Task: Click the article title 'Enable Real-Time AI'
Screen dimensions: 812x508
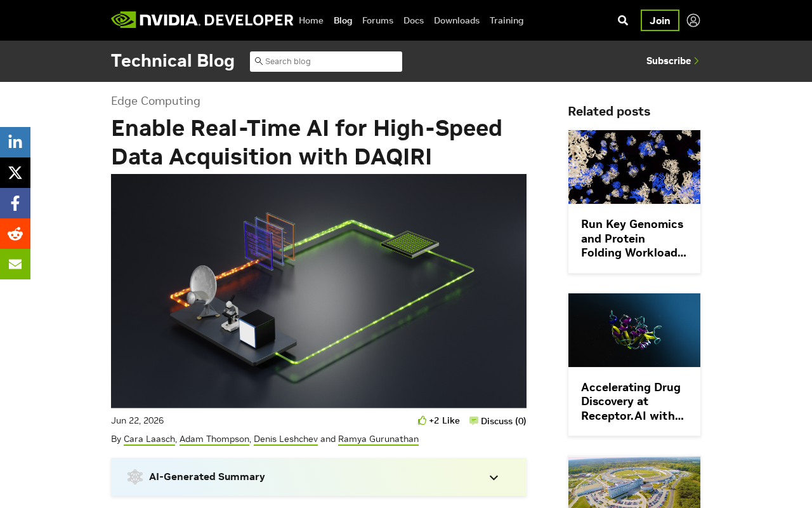Action: [306, 142]
